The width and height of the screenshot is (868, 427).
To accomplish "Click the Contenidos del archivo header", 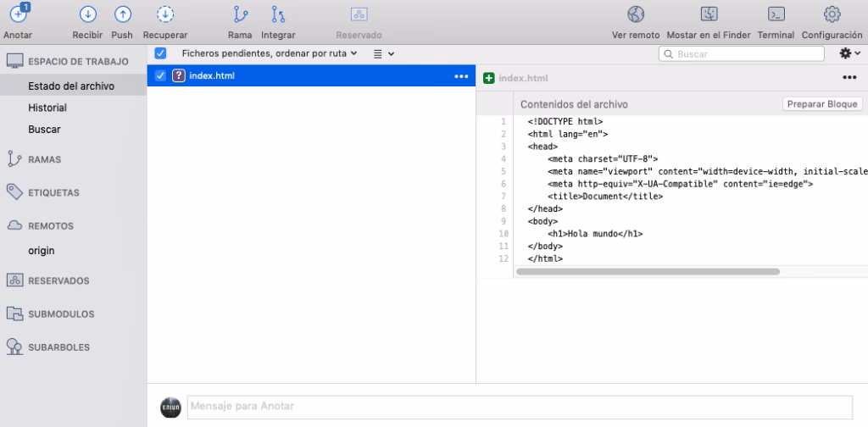I will click(x=574, y=104).
